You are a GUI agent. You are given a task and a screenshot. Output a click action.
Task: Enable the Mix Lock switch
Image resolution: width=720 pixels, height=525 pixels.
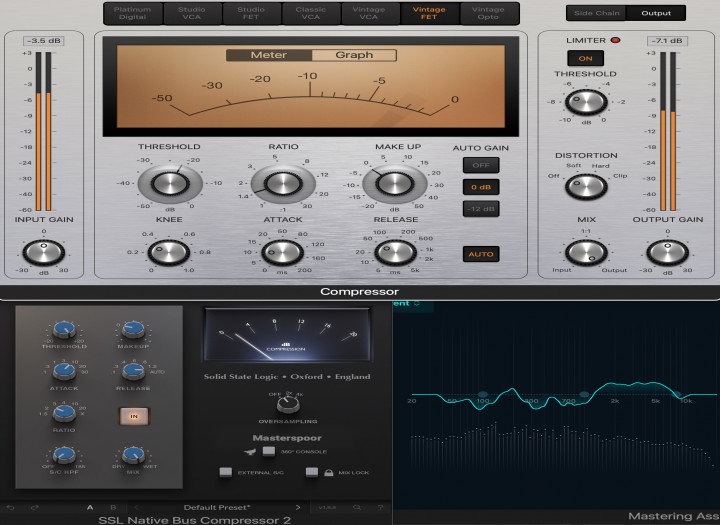tap(313, 471)
